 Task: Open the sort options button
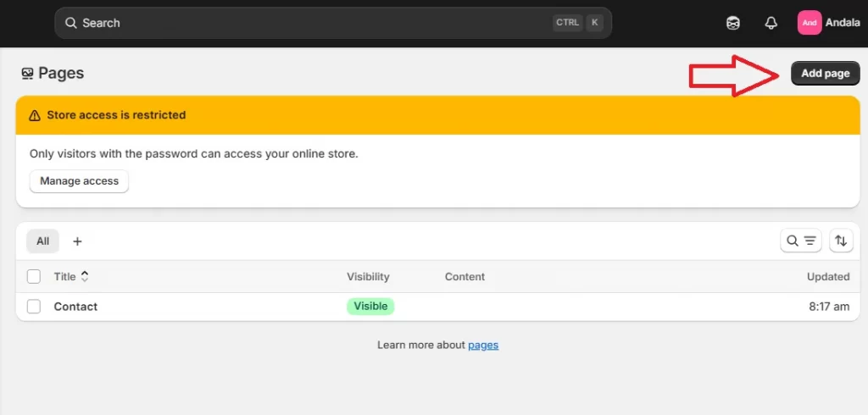pyautogui.click(x=840, y=241)
